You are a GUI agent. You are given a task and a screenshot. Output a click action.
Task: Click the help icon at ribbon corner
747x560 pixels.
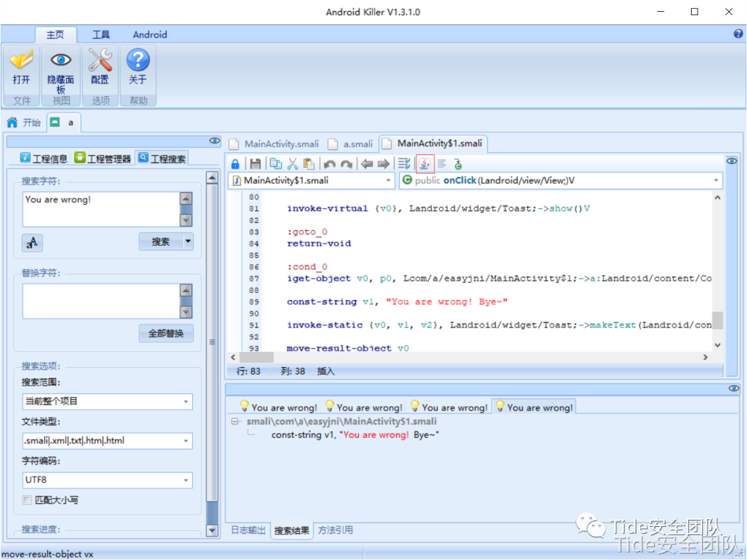point(738,34)
